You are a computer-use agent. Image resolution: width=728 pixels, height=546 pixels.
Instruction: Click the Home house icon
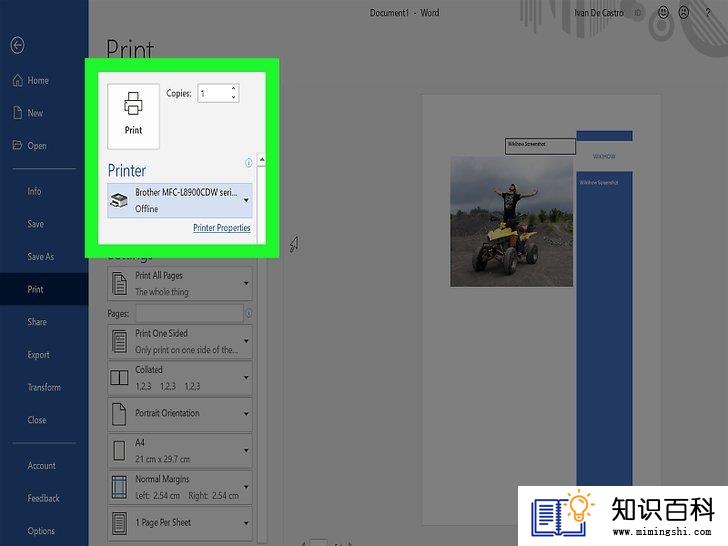tap(17, 80)
